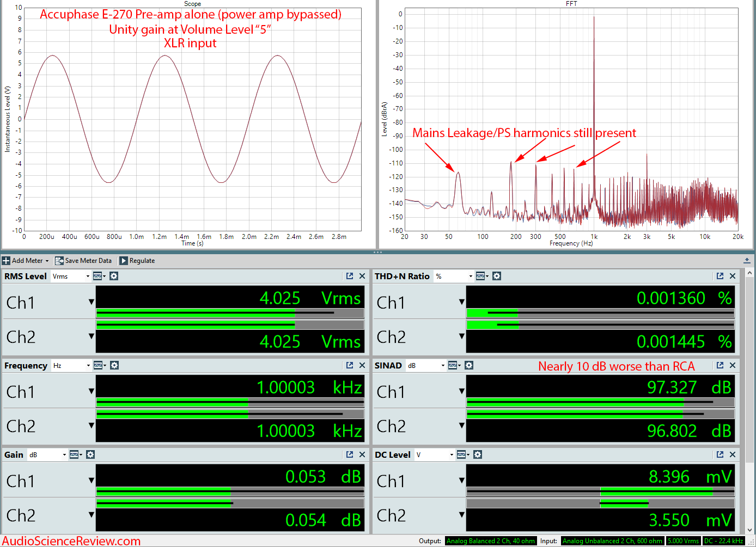Close the SINAD meter

(733, 366)
